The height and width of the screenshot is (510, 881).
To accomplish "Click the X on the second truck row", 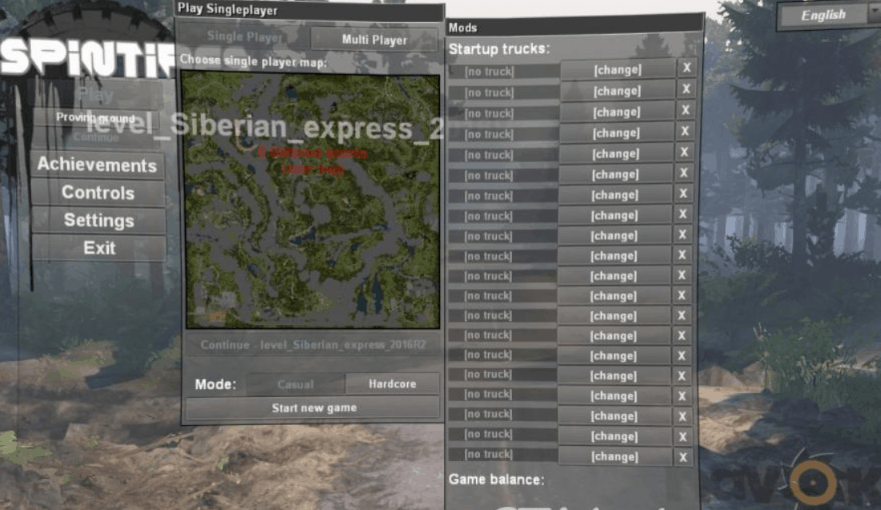I will click(685, 90).
